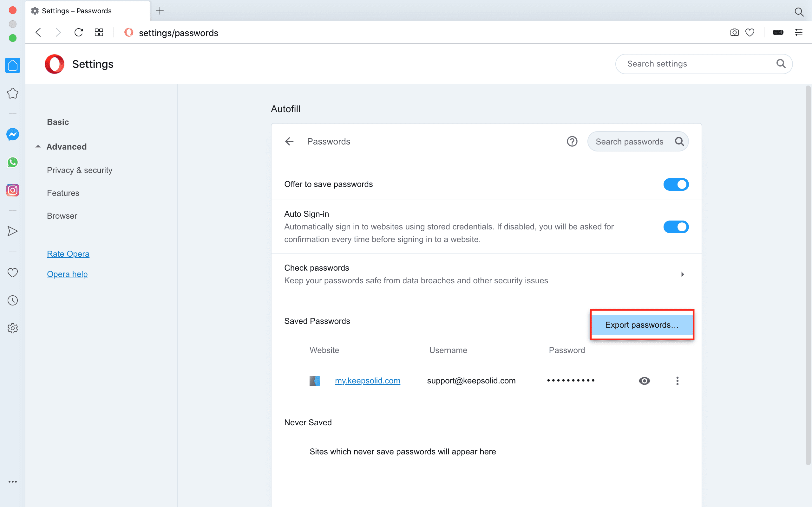812x507 pixels.
Task: Open WhatsApp sidebar panel
Action: tap(12, 162)
